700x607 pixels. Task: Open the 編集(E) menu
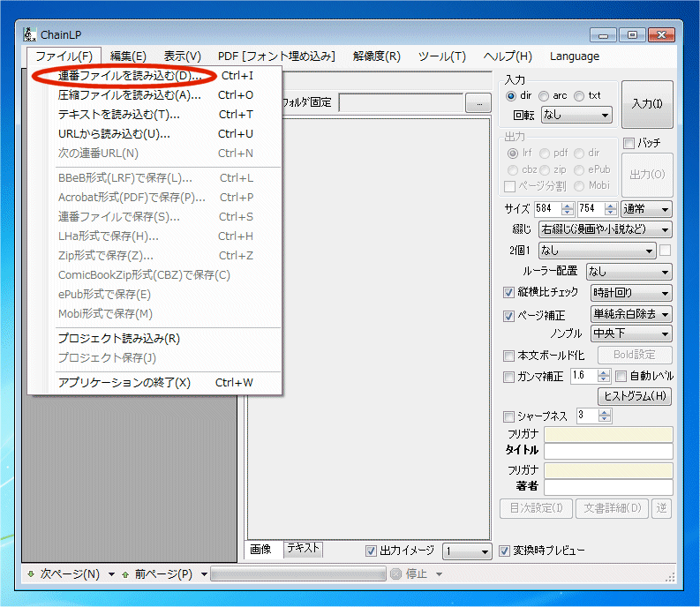tap(128, 56)
